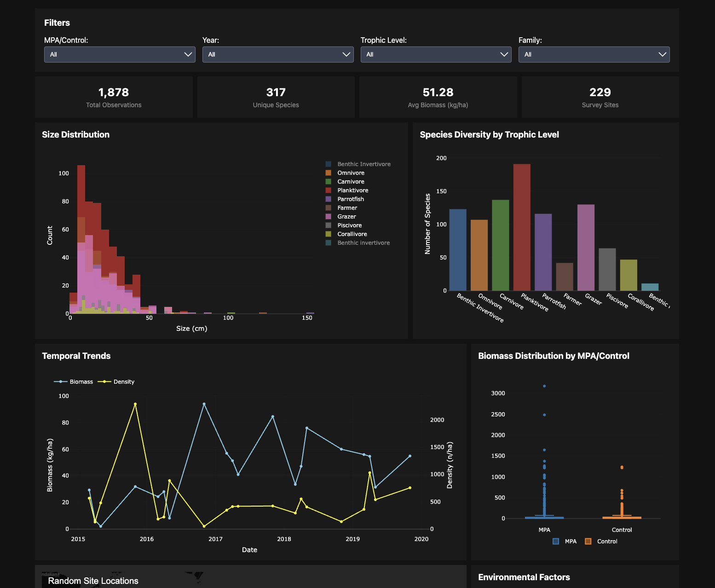Click the Biomass peak point near late 2016

point(204,404)
